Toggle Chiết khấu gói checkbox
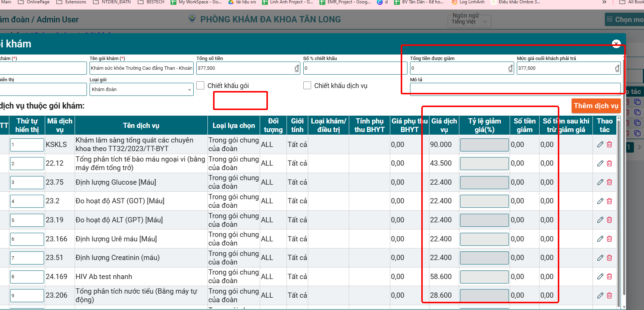 coord(200,85)
